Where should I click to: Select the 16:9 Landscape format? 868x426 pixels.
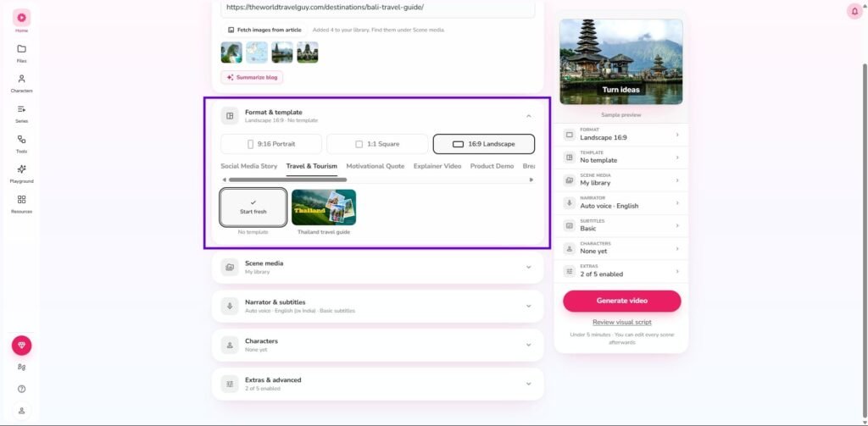(484, 144)
